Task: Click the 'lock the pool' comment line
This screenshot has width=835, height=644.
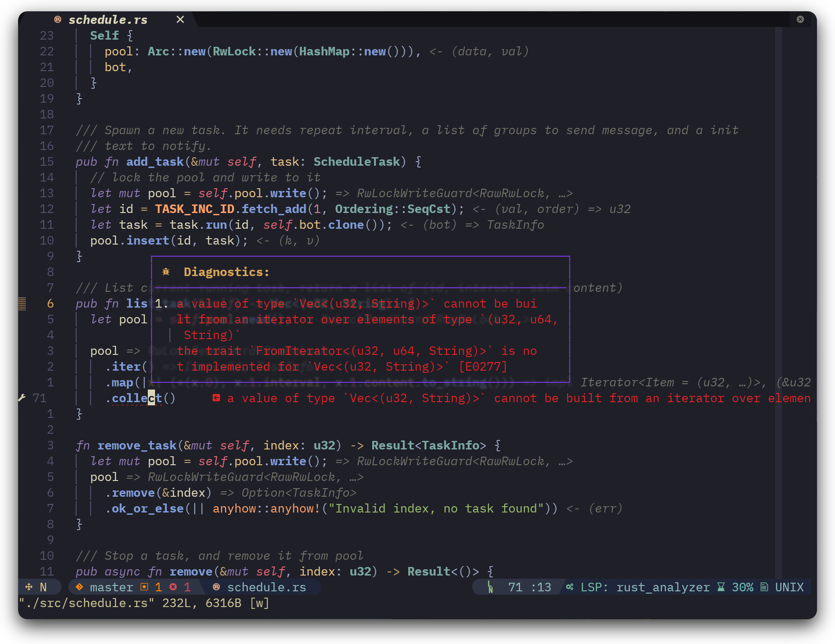Action: pos(205,177)
